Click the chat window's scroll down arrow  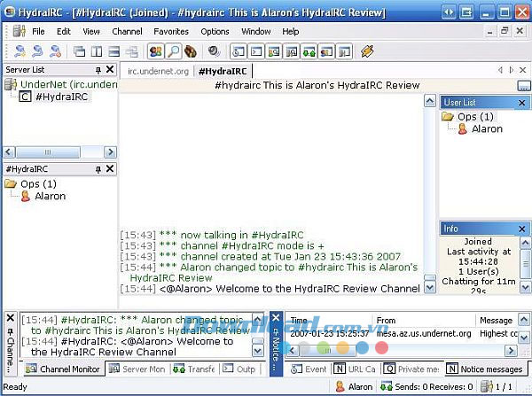430,287
